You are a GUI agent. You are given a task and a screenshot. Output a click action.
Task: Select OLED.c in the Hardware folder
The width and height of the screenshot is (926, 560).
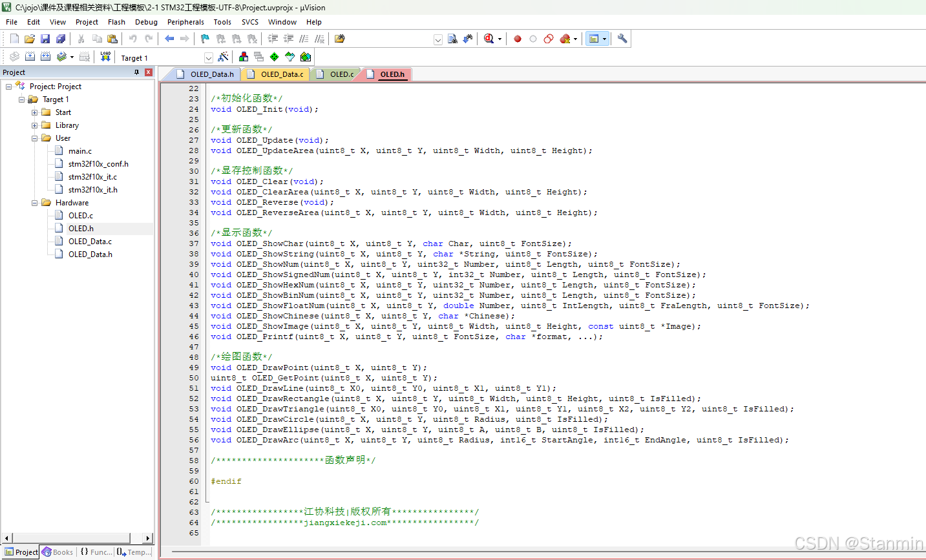pos(81,216)
